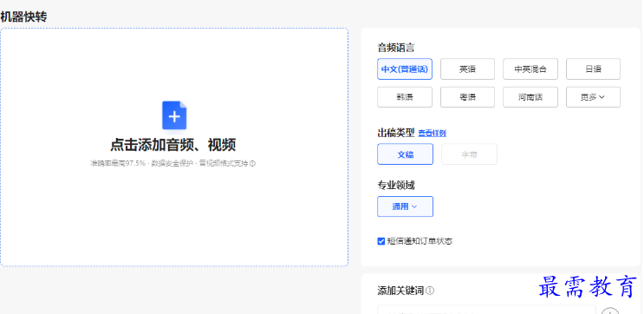This screenshot has width=644, height=314.
Task: Click the keyword input field
Action: 486,310
